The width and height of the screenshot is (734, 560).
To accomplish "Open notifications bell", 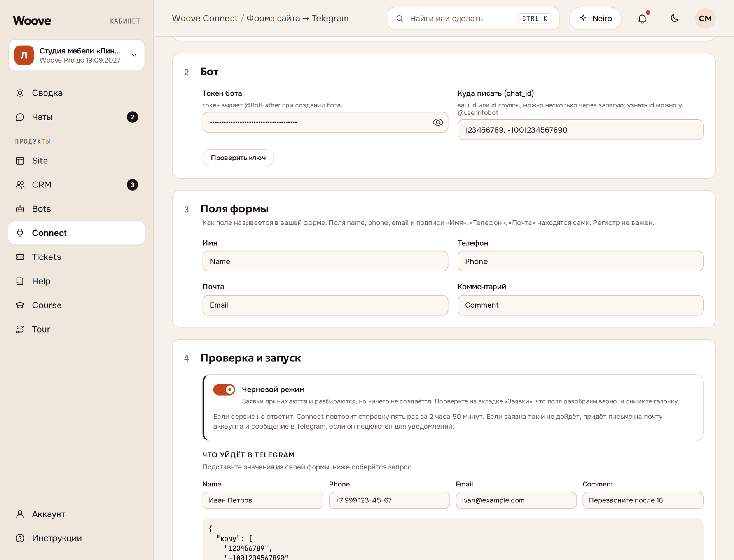I will click(x=642, y=18).
